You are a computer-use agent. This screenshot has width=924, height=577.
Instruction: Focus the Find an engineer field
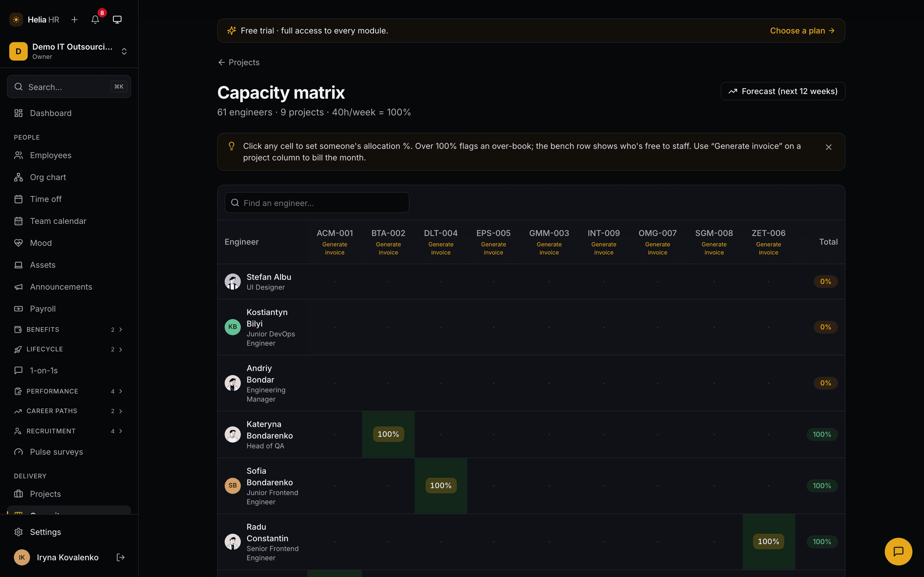tap(317, 203)
